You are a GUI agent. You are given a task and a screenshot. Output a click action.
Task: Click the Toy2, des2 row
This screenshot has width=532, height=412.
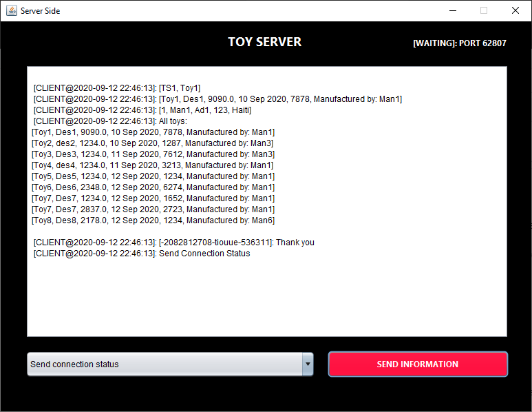click(152, 143)
